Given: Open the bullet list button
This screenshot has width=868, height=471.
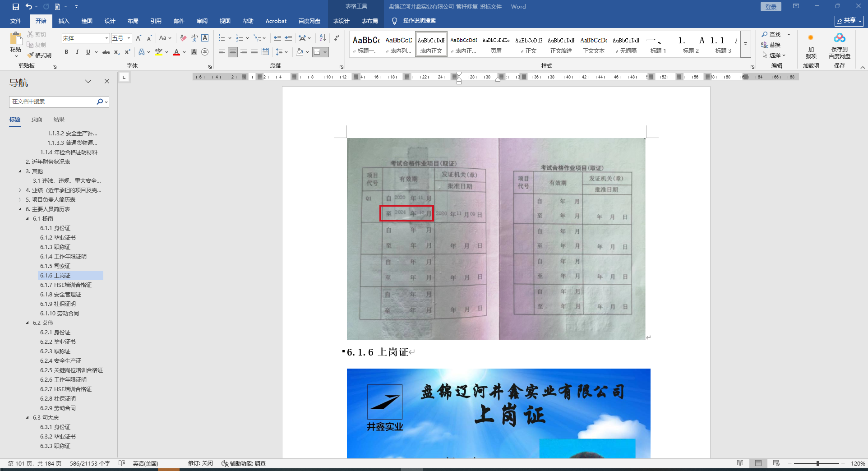Looking at the screenshot, I should point(222,38).
